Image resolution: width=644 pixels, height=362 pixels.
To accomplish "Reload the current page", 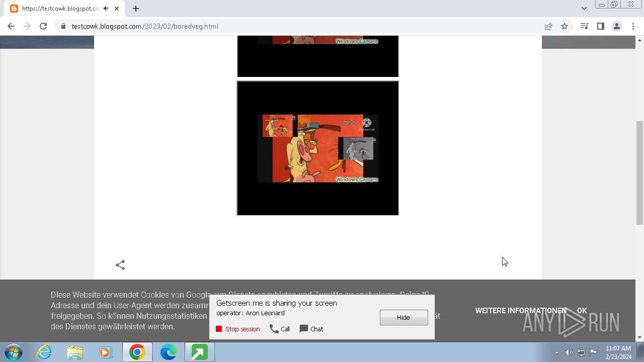I will click(x=43, y=26).
